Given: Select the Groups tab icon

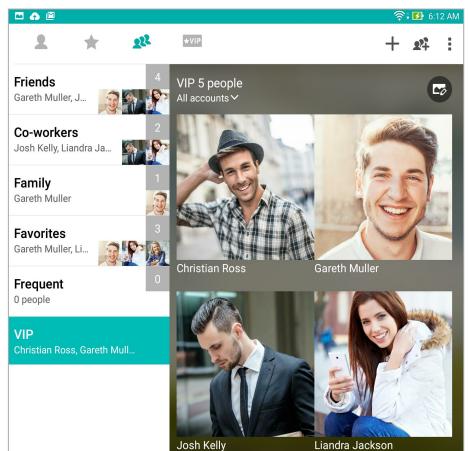Looking at the screenshot, I should (142, 42).
